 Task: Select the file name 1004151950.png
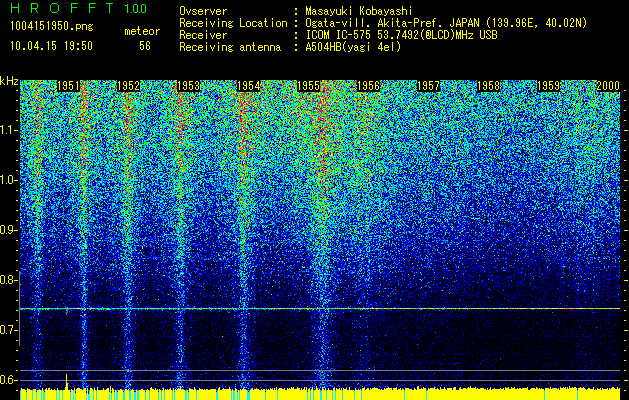(52, 27)
